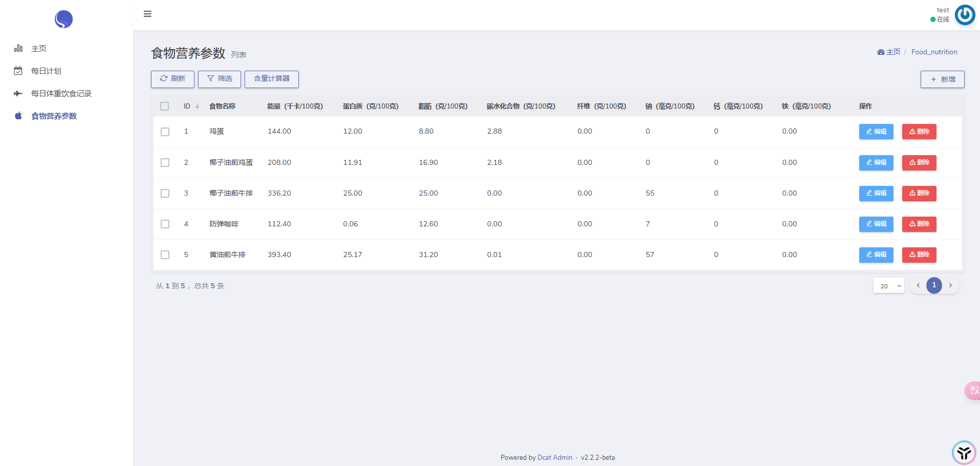
Task: Check the row checkbox for 黄油煎牛排
Action: [165, 255]
